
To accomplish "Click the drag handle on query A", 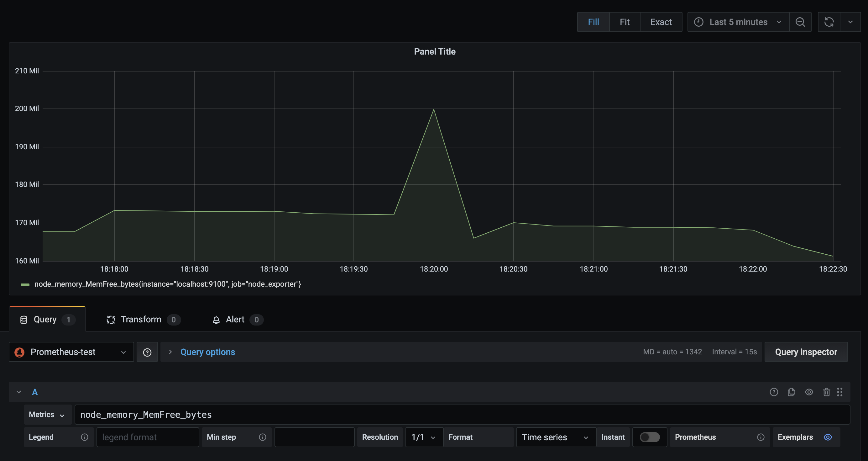I will tap(840, 392).
